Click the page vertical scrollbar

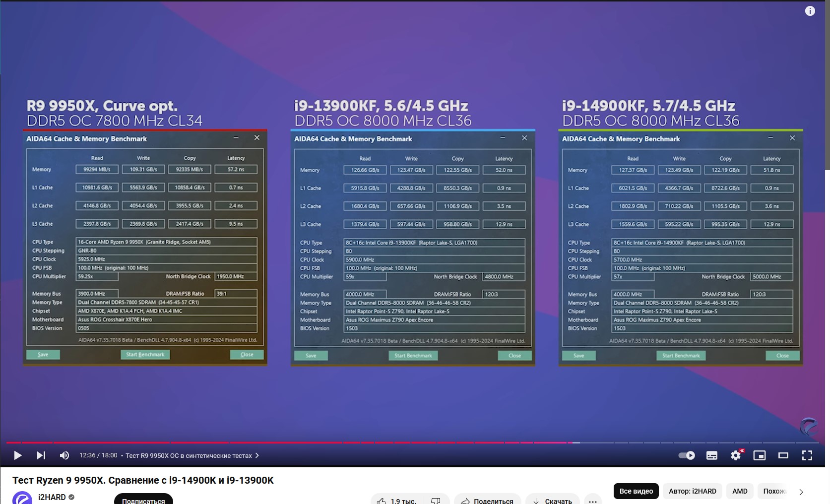tap(828, 85)
